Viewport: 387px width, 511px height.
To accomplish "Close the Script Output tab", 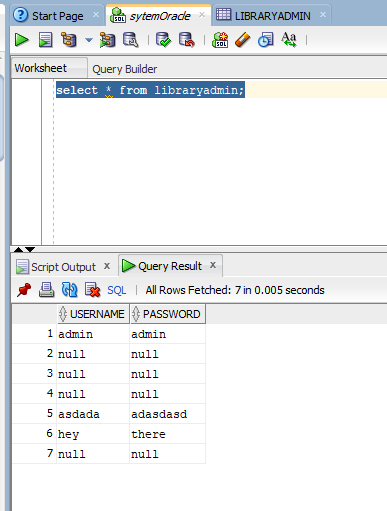I will click(x=107, y=266).
